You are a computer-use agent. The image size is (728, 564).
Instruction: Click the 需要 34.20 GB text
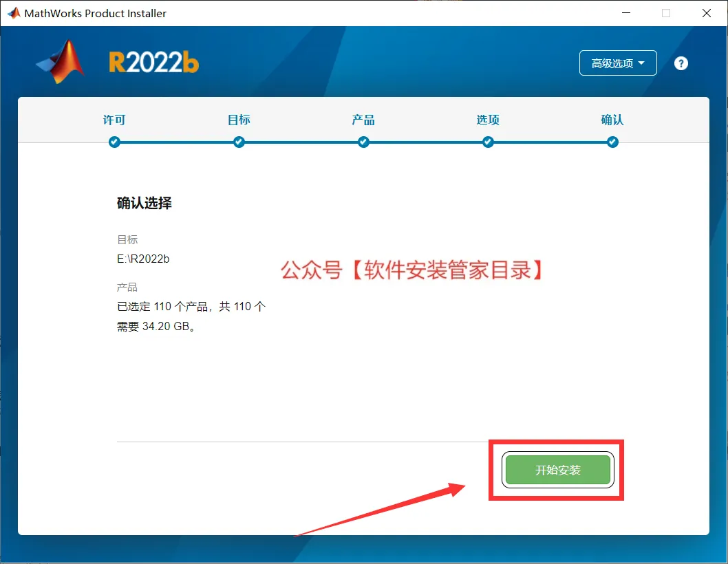[x=156, y=326]
